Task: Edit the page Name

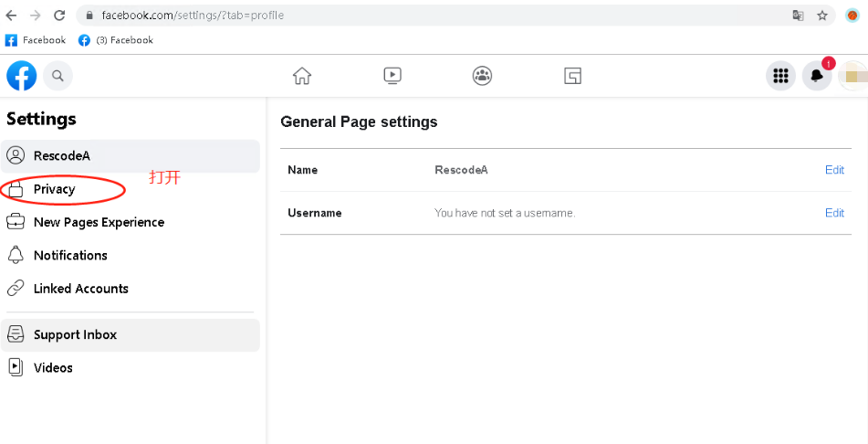Action: coord(834,170)
